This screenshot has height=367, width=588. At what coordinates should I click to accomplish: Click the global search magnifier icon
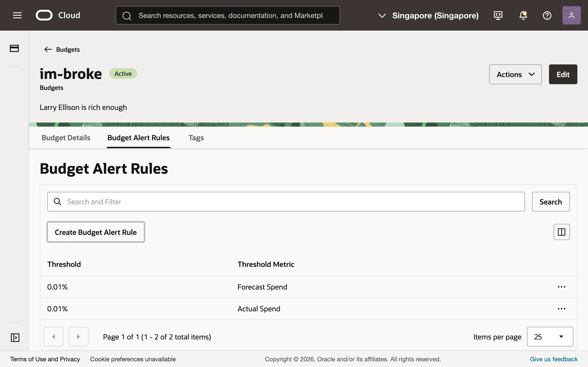(127, 15)
